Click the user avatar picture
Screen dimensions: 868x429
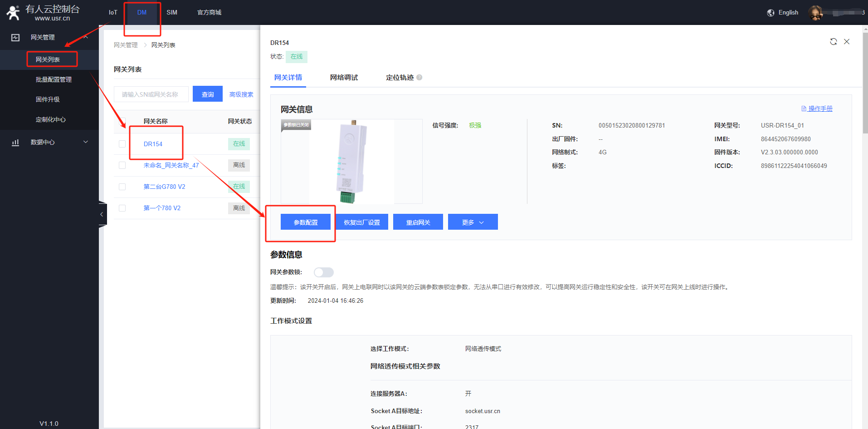pos(815,13)
